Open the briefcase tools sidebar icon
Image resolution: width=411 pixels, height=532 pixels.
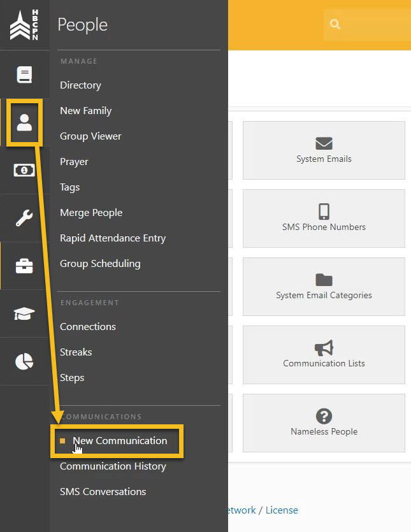(x=24, y=266)
